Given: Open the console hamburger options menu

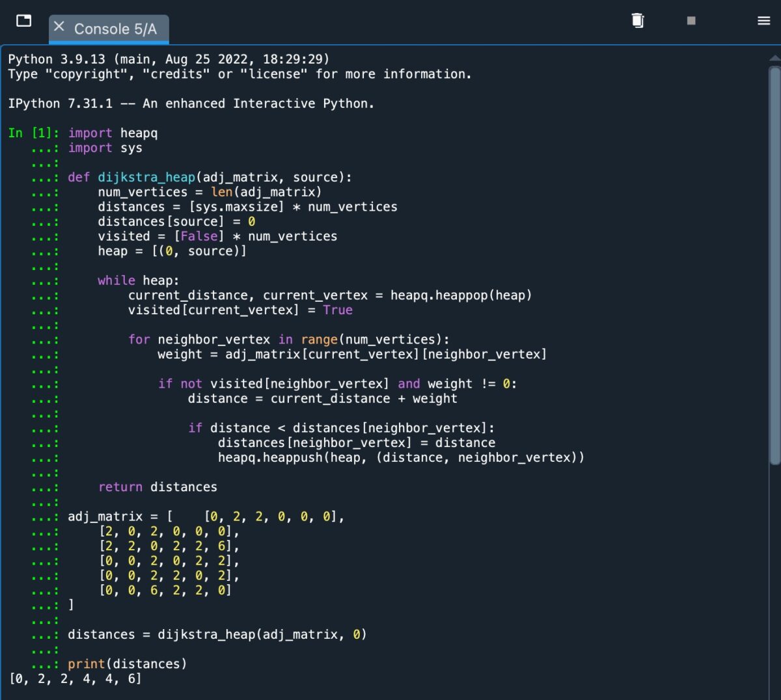Looking at the screenshot, I should pos(764,21).
